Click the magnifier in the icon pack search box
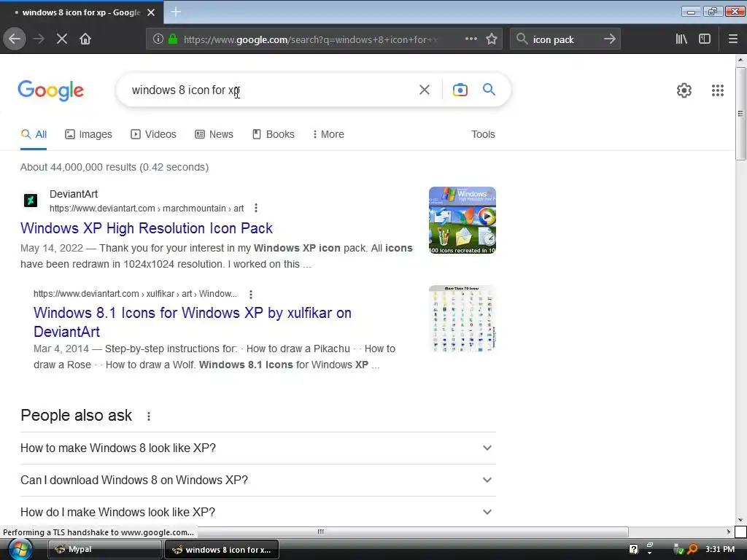Viewport: 747px width, 560px height. pyautogui.click(x=522, y=39)
